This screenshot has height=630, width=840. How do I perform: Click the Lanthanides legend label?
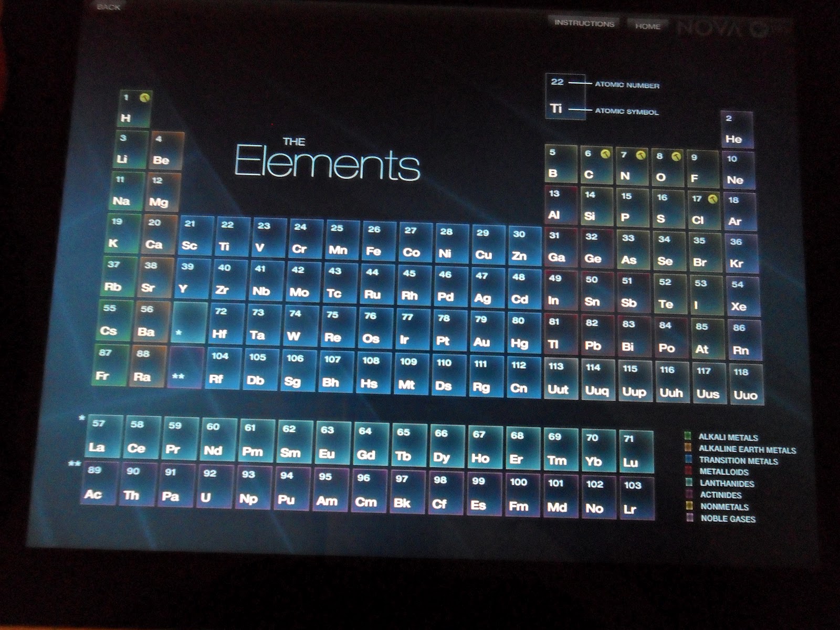727,484
